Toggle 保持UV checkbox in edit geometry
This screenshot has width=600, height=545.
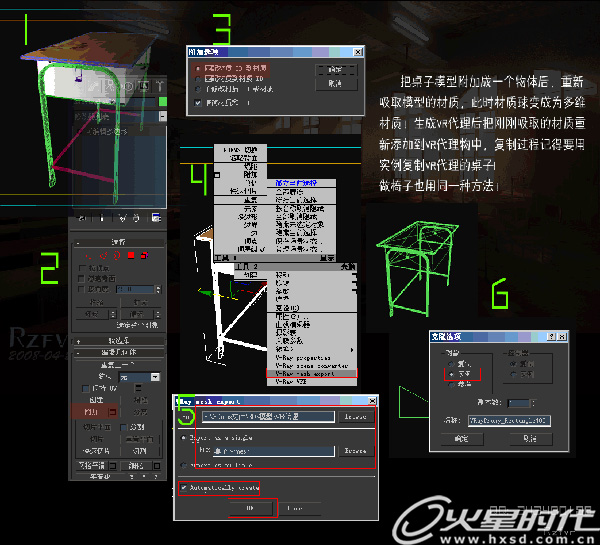pos(86,388)
